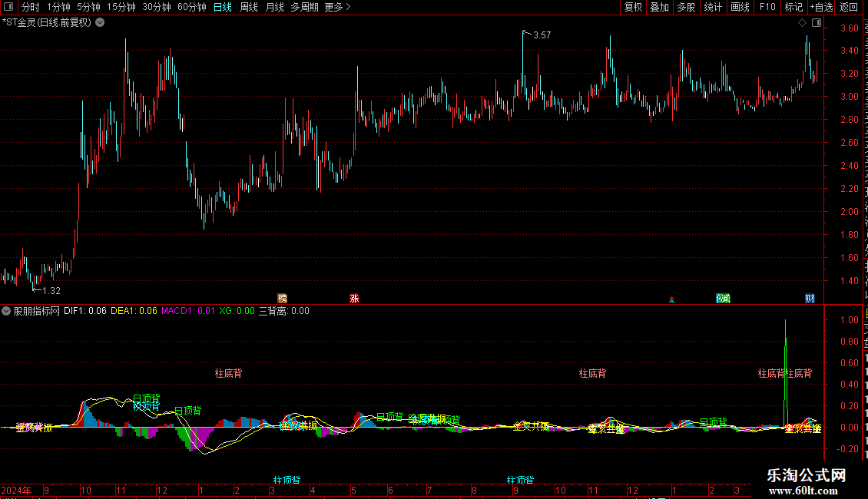This screenshot has height=499, width=868.
Task: Click the 三背离: 0.00 value label
Action: (x=284, y=311)
